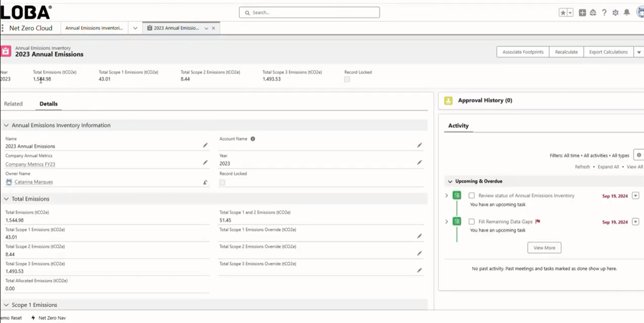The width and height of the screenshot is (644, 323).
Task: Open dropdown for more record actions
Action: coord(639,52)
